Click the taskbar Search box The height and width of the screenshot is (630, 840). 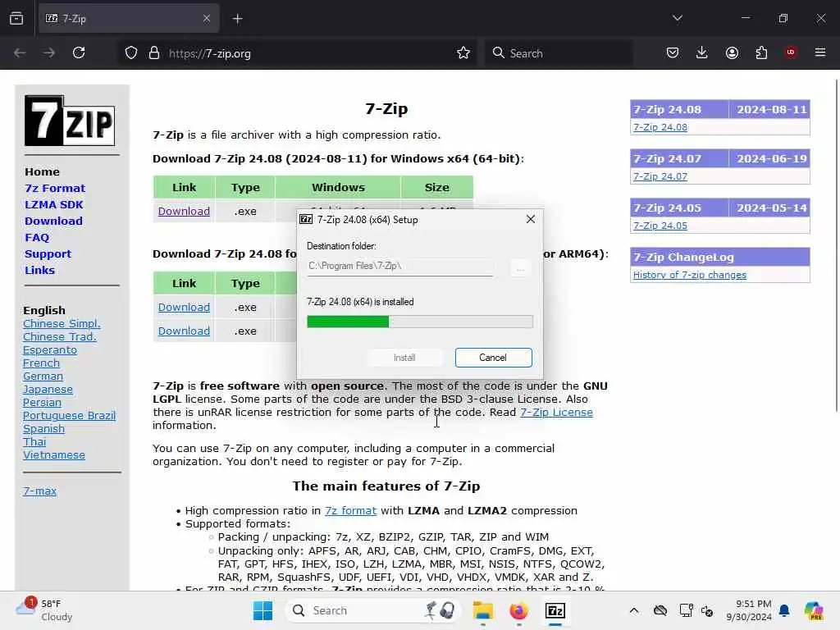[x=373, y=610]
